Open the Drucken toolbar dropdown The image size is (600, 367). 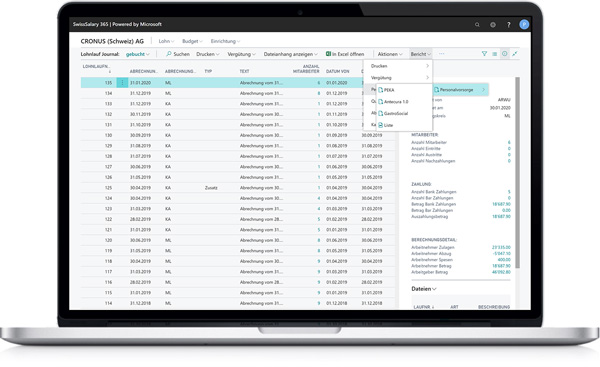[208, 54]
